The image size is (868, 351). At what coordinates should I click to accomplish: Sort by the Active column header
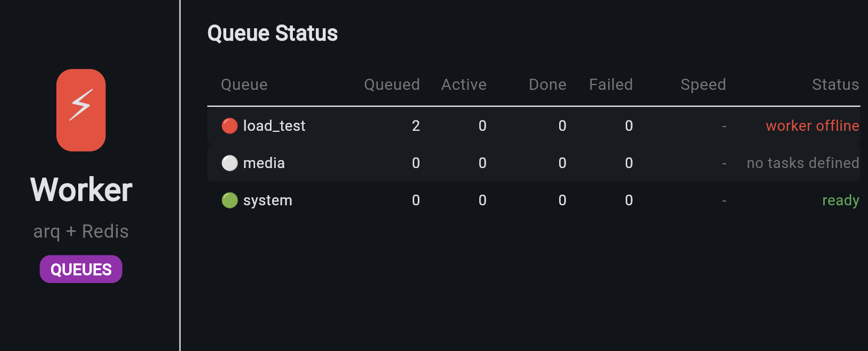coord(464,85)
